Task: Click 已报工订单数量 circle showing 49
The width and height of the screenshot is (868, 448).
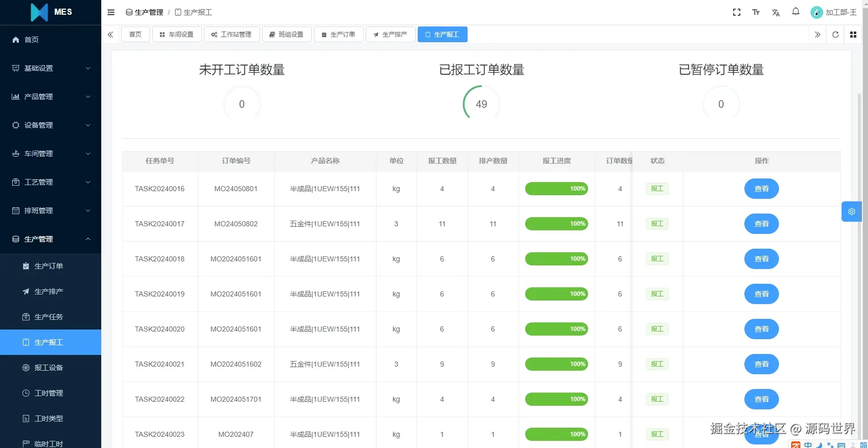Action: pyautogui.click(x=481, y=104)
